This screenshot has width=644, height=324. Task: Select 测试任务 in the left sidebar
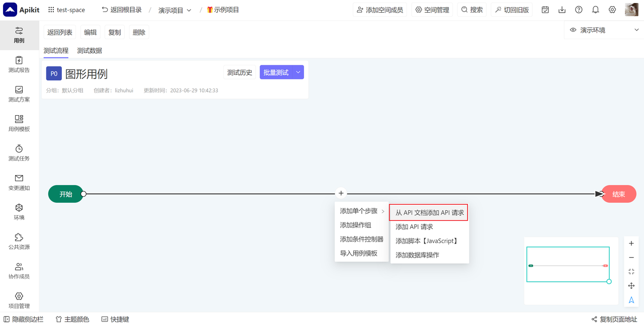[x=19, y=152]
